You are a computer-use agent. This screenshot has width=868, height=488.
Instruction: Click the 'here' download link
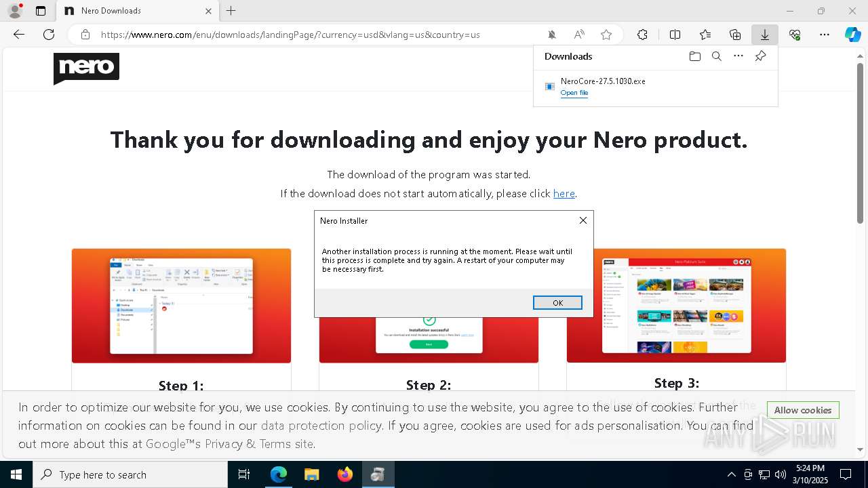click(x=564, y=194)
